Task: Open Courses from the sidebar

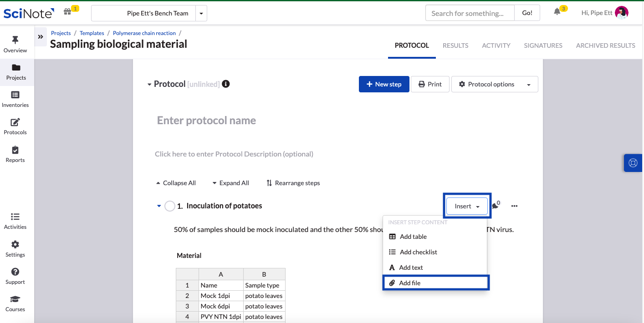Action: (x=15, y=304)
